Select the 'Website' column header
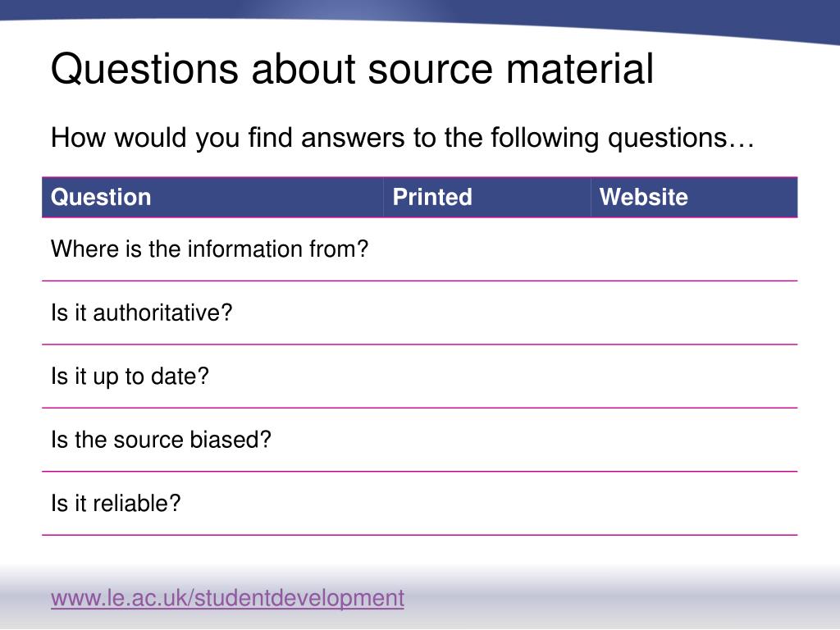Viewport: 840px width, 630px height. click(644, 197)
